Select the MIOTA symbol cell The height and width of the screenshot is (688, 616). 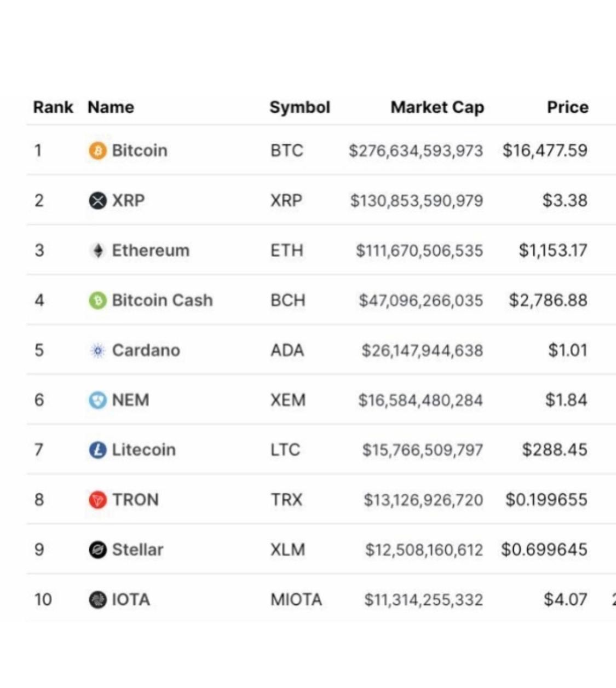coord(296,600)
